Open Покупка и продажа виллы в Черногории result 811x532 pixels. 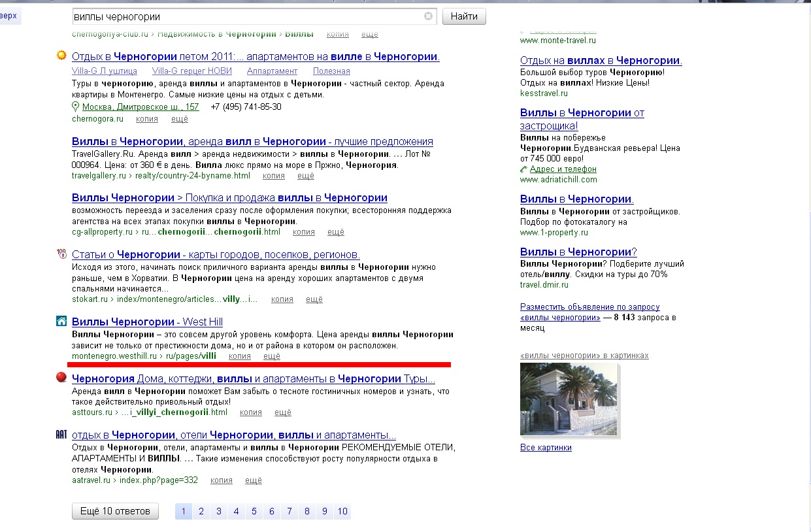click(229, 198)
